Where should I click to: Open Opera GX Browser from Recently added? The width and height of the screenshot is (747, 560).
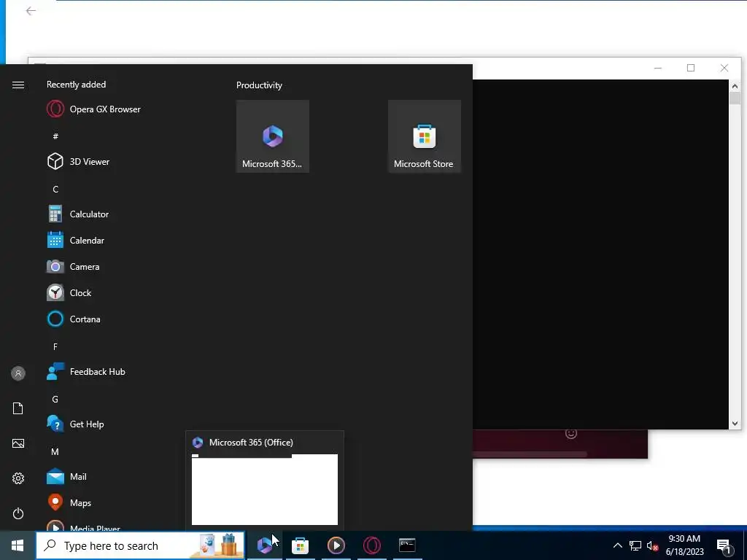pyautogui.click(x=93, y=109)
